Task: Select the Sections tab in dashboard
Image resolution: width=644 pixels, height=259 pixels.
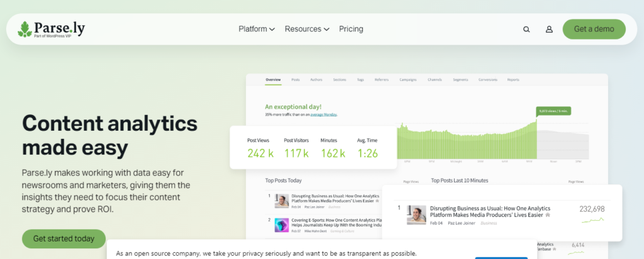Action: pos(340,80)
